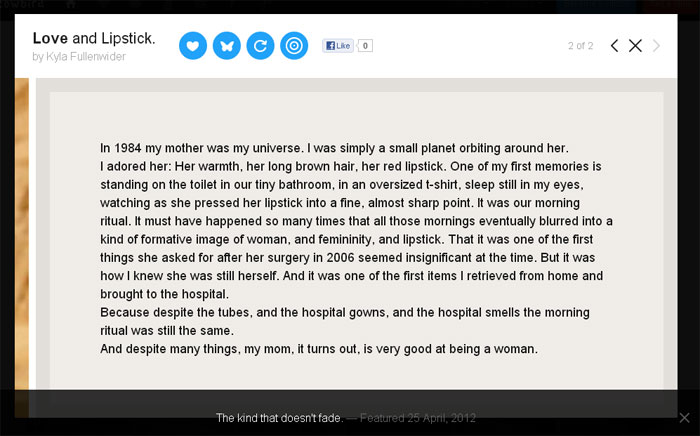Click the previous photo strip on left edge
This screenshot has height=436, width=700.
click(x=21, y=230)
